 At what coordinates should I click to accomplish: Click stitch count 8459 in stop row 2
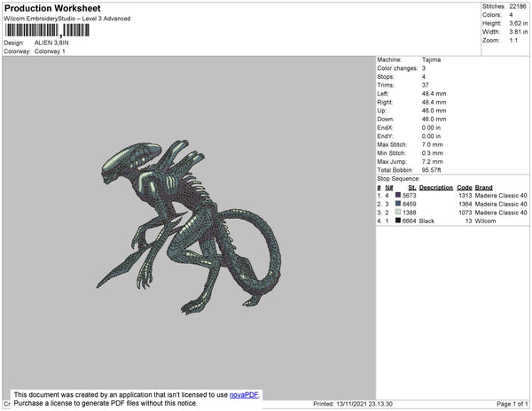[409, 204]
